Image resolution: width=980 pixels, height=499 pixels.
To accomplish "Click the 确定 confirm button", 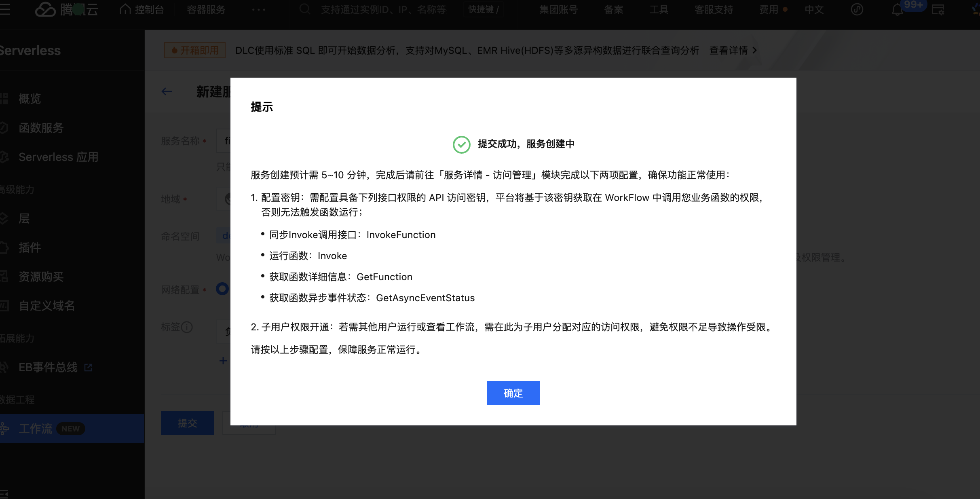I will [x=513, y=393].
